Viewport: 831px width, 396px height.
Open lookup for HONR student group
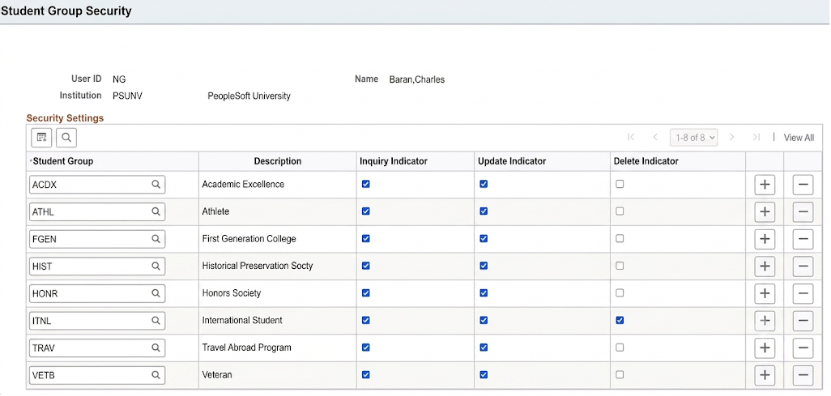[x=156, y=293]
